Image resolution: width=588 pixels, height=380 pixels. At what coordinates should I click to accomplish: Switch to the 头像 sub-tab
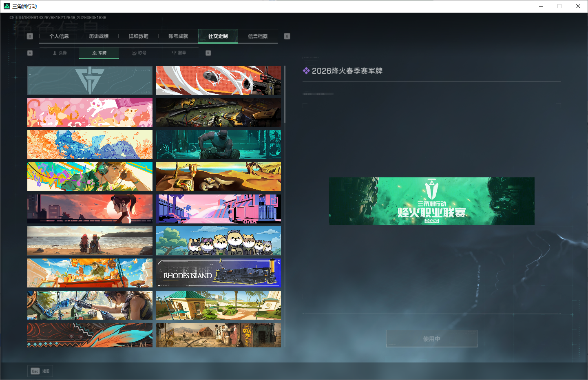point(60,53)
